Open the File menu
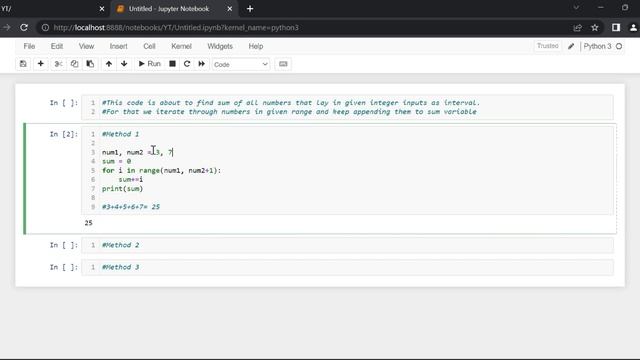The height and width of the screenshot is (360, 640). (x=29, y=46)
